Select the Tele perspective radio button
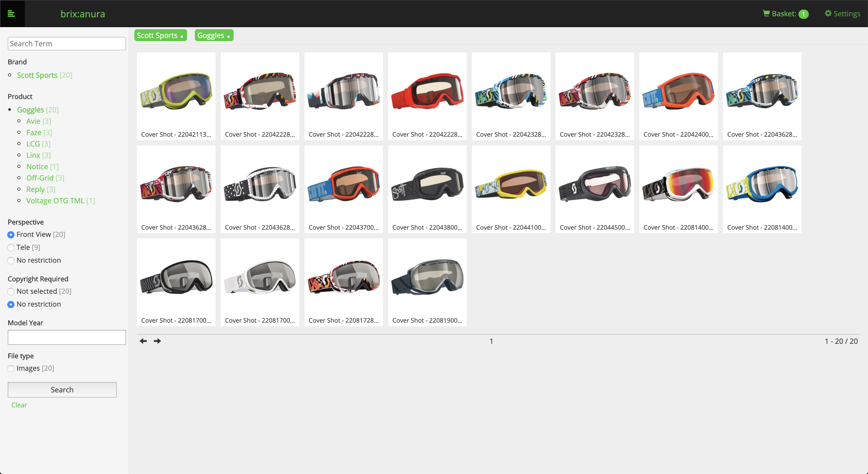The width and height of the screenshot is (868, 474). click(11, 248)
